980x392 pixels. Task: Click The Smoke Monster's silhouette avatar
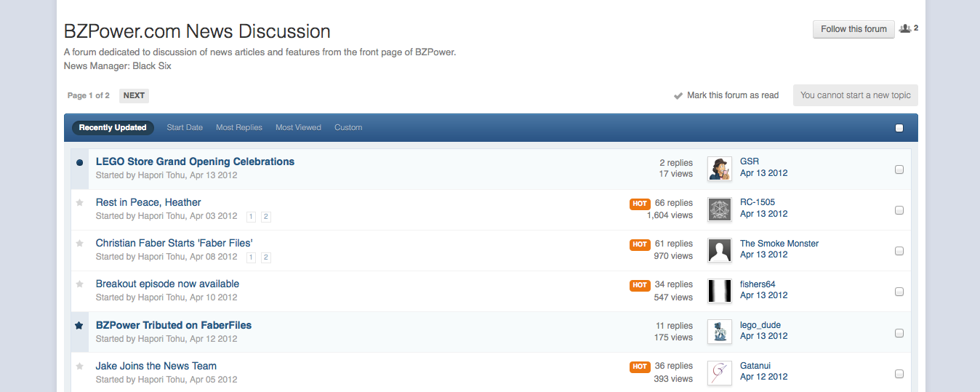720,249
